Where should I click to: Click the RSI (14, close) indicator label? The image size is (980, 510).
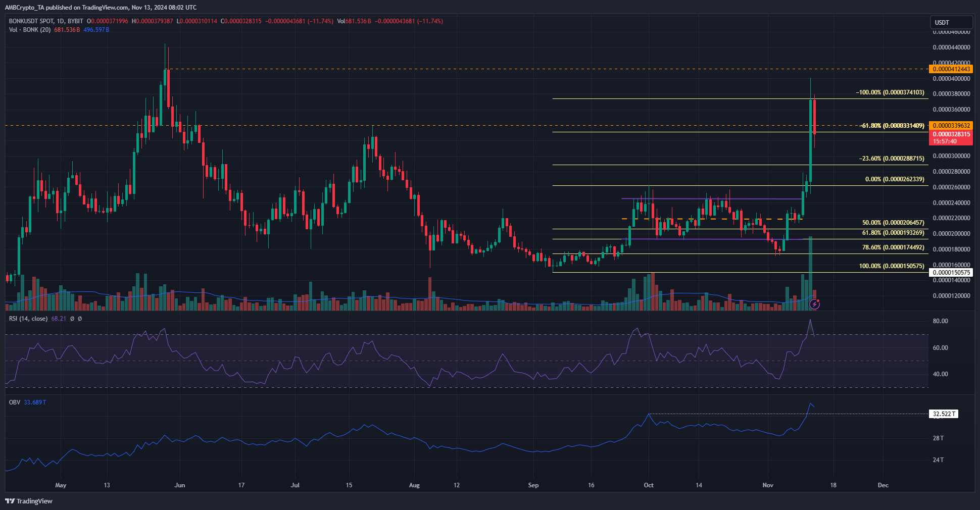28,319
